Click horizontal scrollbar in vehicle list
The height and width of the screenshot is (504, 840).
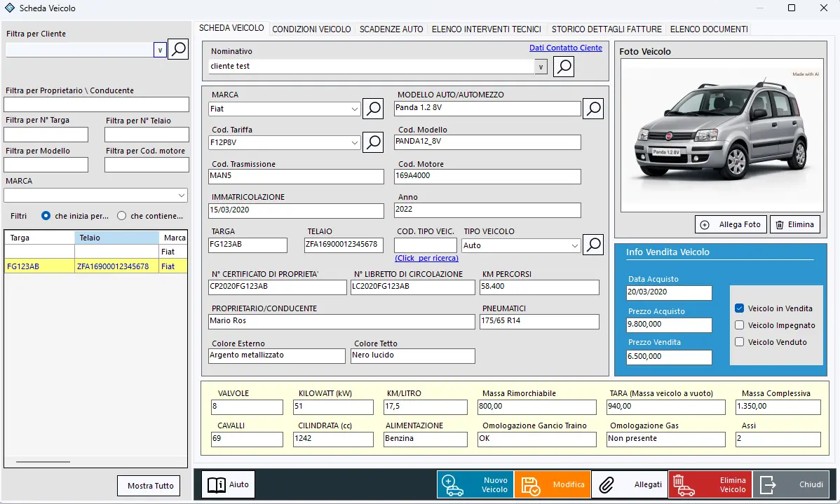(x=43, y=462)
